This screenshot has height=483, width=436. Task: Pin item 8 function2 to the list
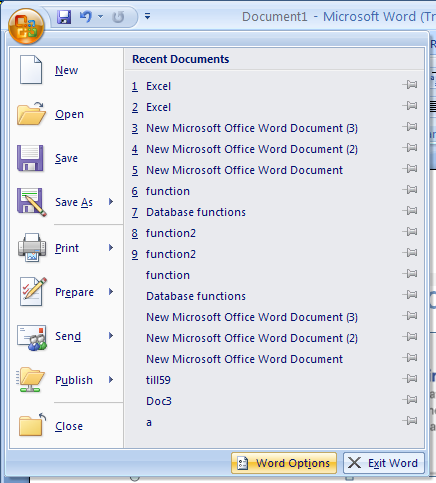[410, 232]
